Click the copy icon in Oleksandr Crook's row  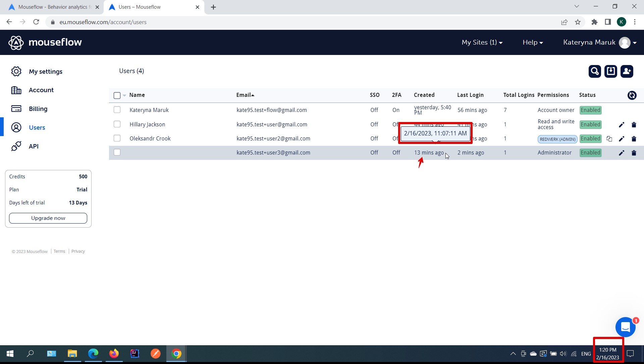[x=609, y=139]
